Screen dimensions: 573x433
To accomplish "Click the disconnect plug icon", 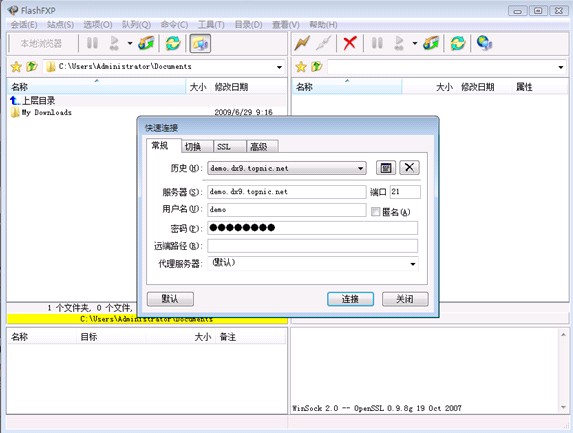I will pyautogui.click(x=324, y=43).
